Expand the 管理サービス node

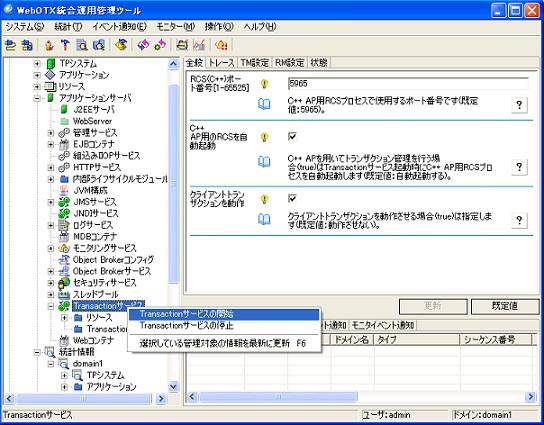point(51,133)
